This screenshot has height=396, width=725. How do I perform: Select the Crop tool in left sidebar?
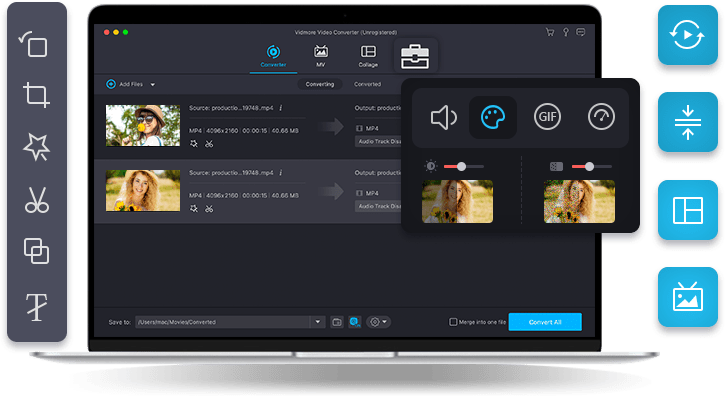[36, 95]
